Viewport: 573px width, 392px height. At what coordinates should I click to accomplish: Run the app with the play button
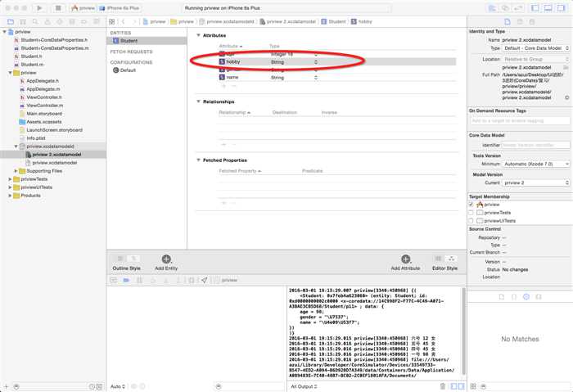39,8
